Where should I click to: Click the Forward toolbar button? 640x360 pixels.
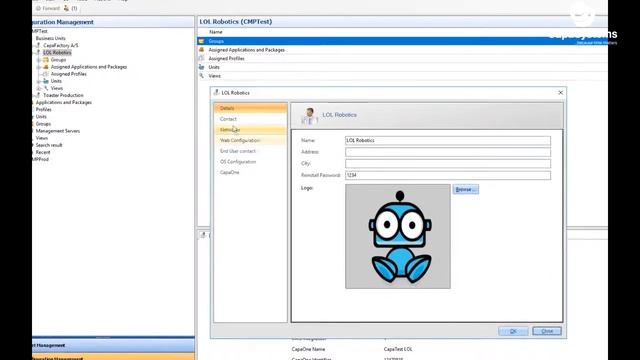point(48,8)
